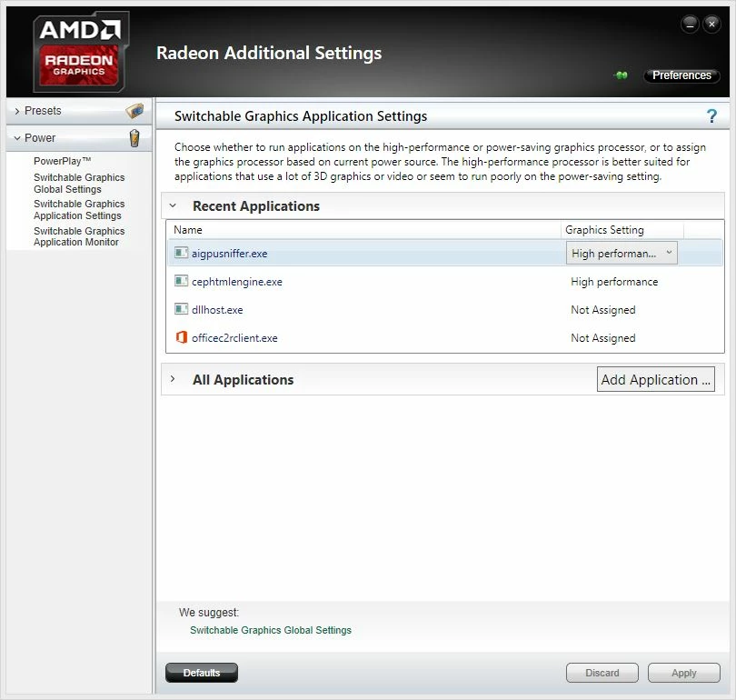
Task: Go to Switchable Graphics Global Settings in sidebar
Action: pyautogui.click(x=79, y=183)
